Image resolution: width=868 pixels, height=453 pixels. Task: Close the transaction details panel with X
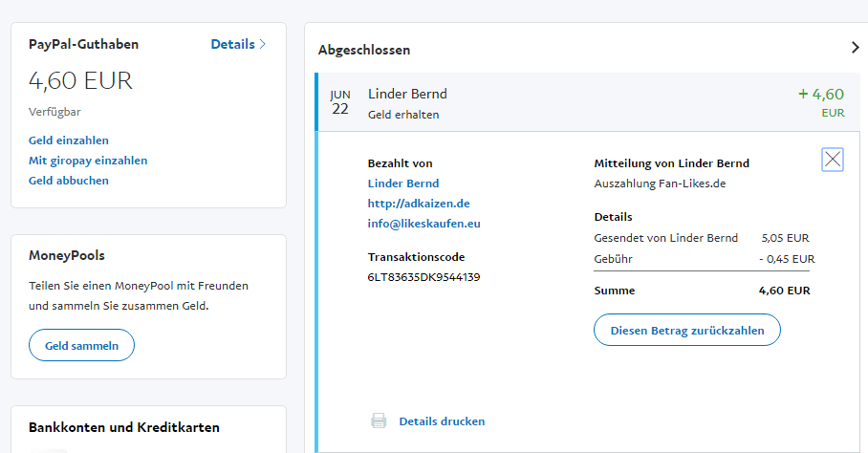[x=833, y=160]
